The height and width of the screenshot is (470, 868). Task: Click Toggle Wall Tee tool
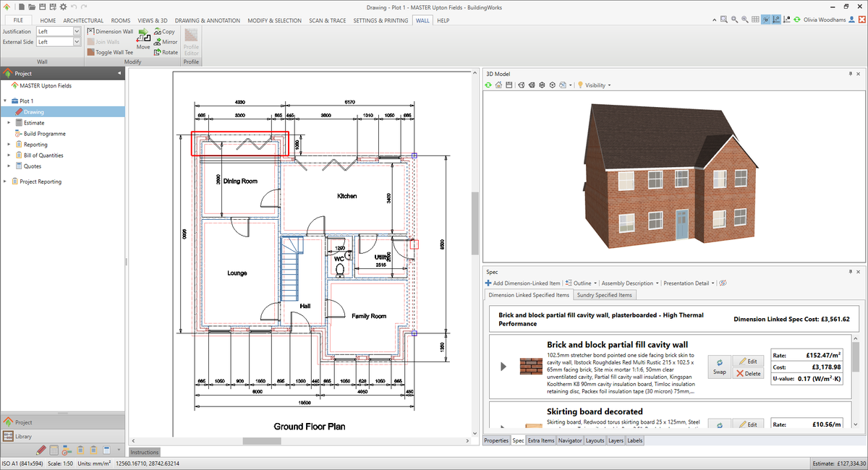click(x=110, y=52)
